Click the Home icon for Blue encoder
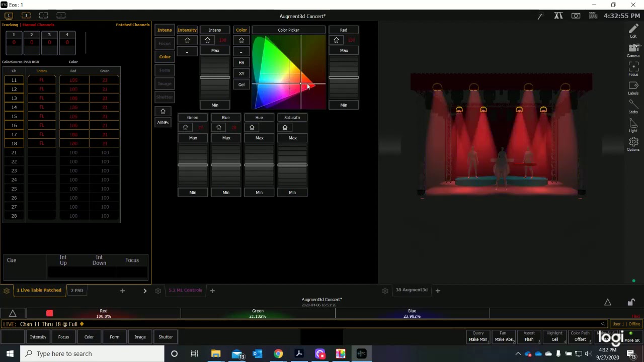Viewport: 644px width, 362px height. coord(218,128)
